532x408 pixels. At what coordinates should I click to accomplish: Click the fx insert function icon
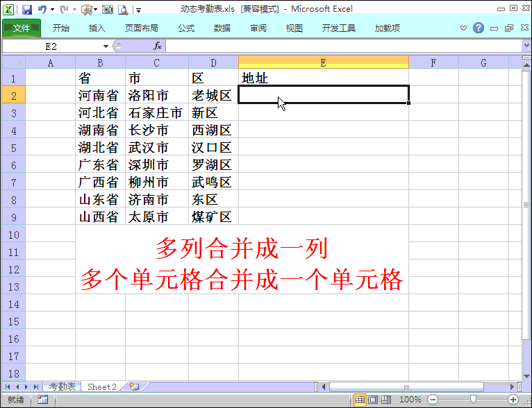[x=158, y=46]
